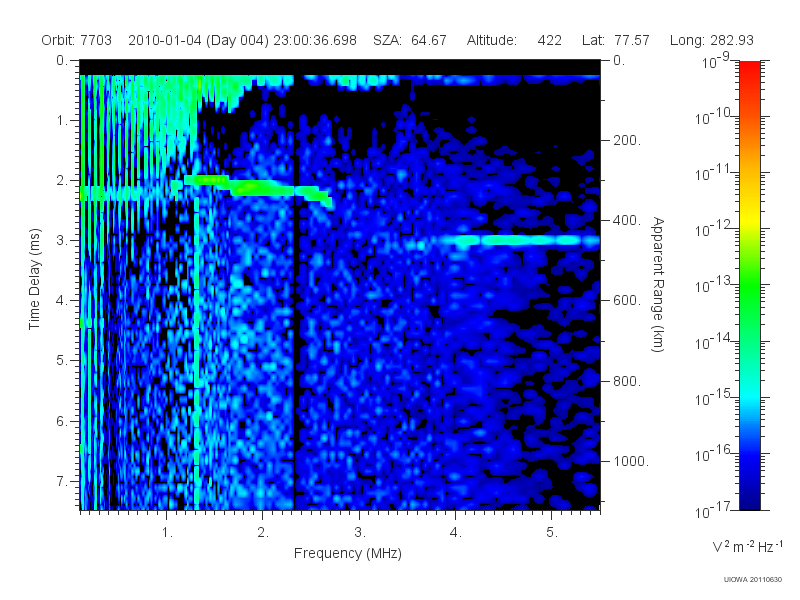Click the 1000. apparent range tick label
The width and height of the screenshot is (800, 600).
(631, 462)
